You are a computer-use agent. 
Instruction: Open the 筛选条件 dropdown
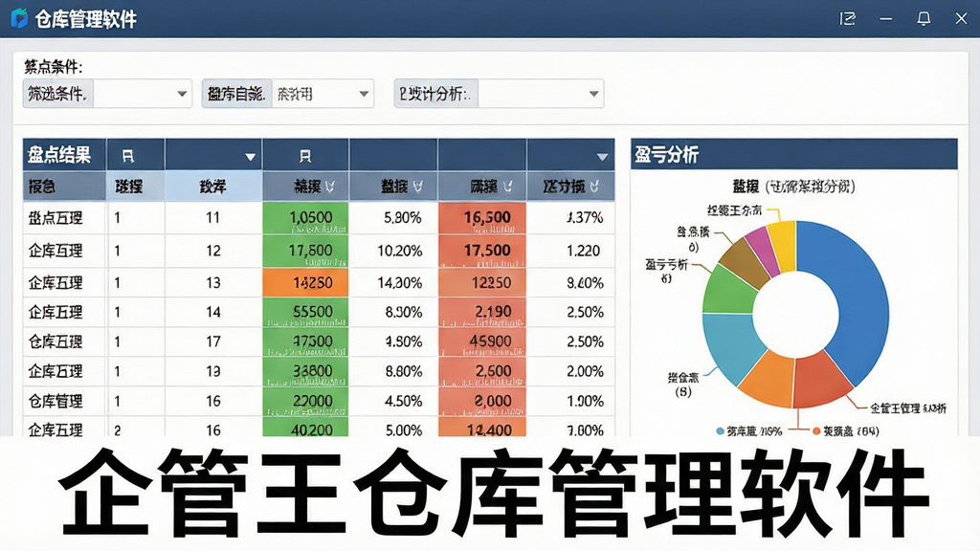tap(182, 94)
